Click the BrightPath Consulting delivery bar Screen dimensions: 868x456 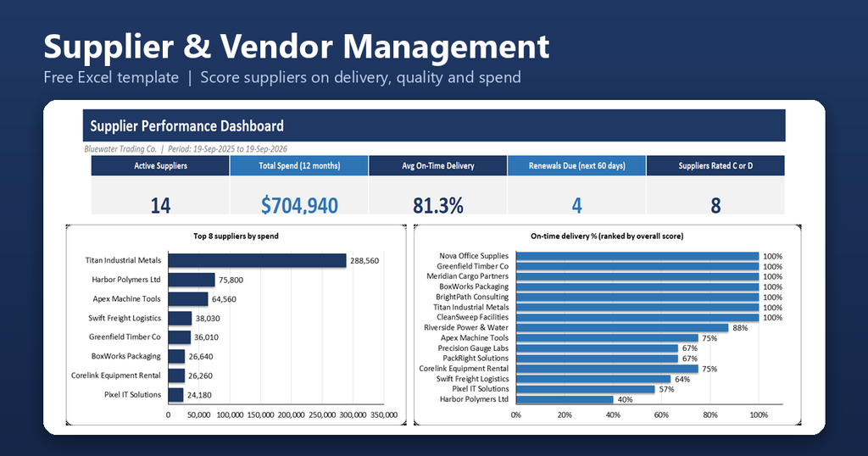637,298
